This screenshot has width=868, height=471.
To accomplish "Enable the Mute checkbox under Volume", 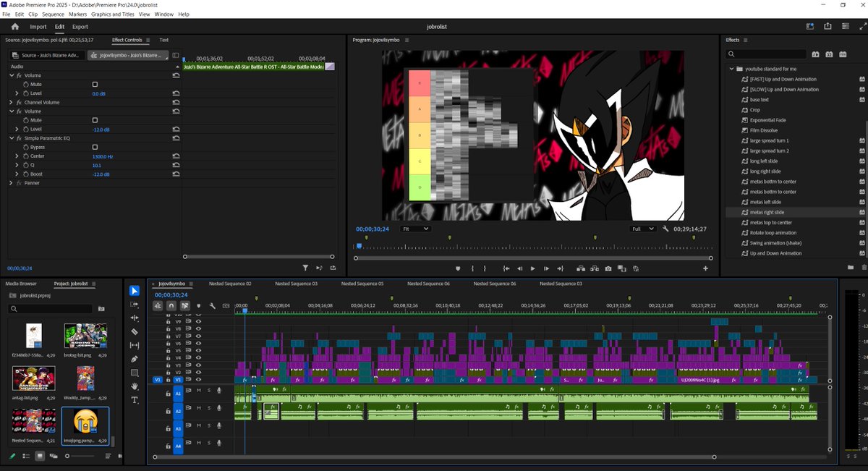I will click(x=95, y=84).
